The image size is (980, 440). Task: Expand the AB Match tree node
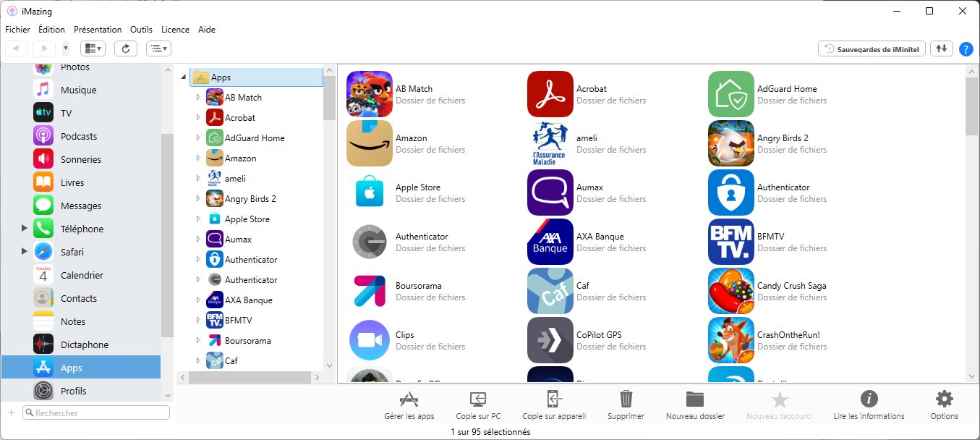click(x=198, y=97)
